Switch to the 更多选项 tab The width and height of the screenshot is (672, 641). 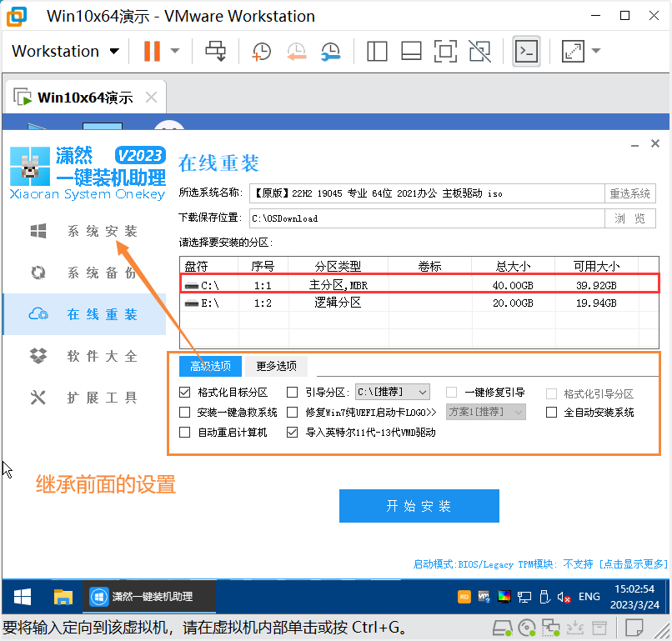[x=276, y=366]
